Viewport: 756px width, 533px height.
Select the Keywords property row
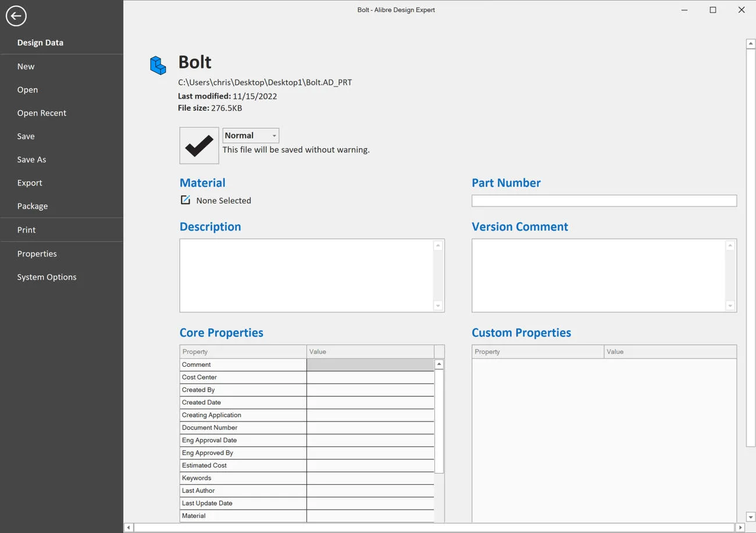tap(306, 478)
